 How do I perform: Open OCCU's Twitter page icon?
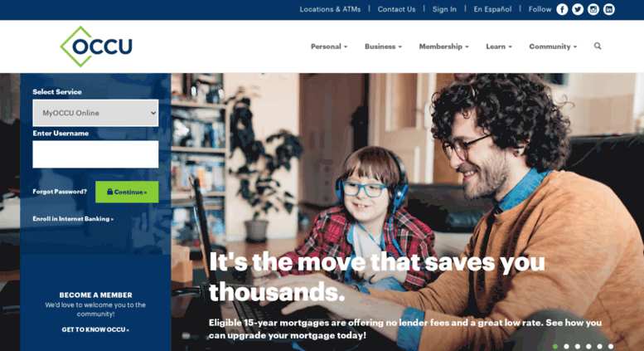coord(578,9)
